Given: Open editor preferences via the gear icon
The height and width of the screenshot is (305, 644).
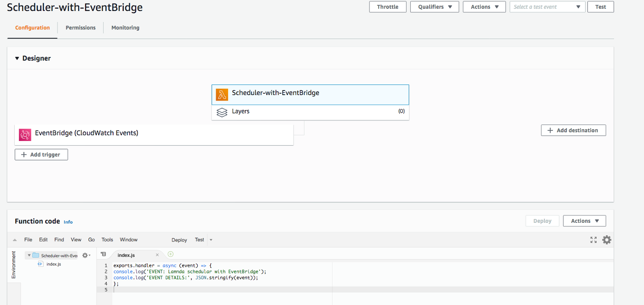Looking at the screenshot, I should point(607,239).
